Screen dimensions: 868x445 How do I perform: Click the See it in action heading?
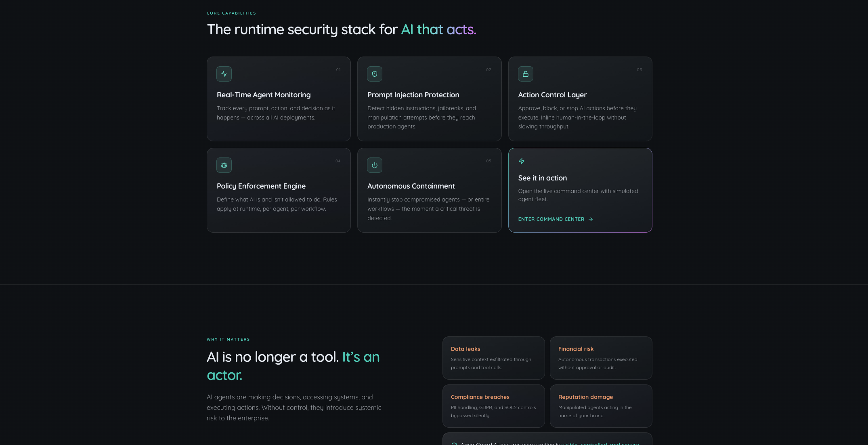(543, 178)
